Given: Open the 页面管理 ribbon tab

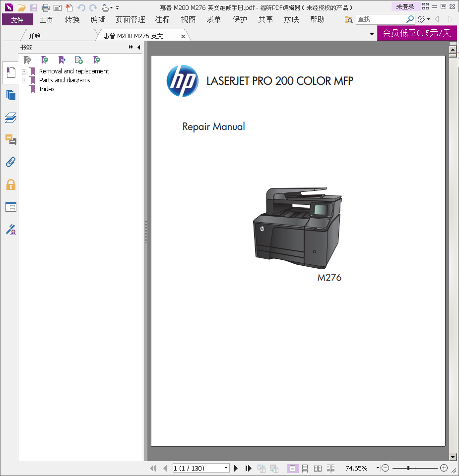Looking at the screenshot, I should (x=131, y=20).
